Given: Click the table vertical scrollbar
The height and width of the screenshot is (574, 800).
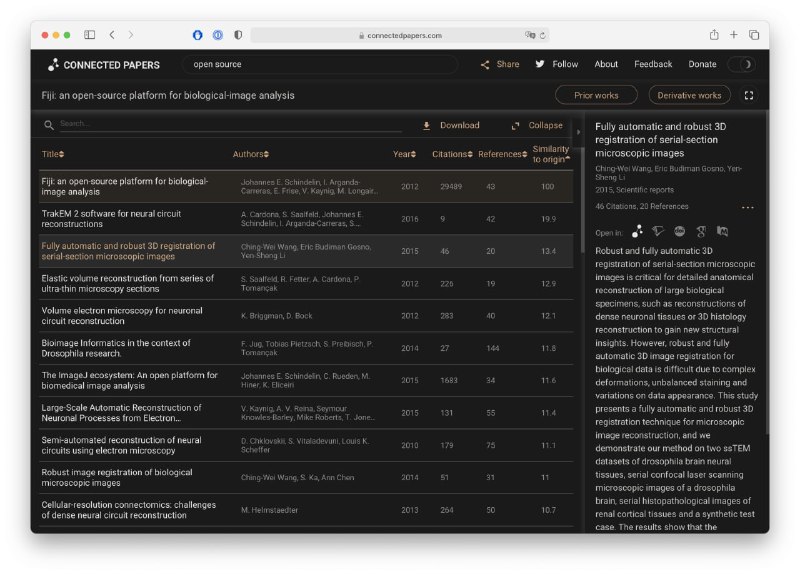Looking at the screenshot, I should click(x=583, y=199).
